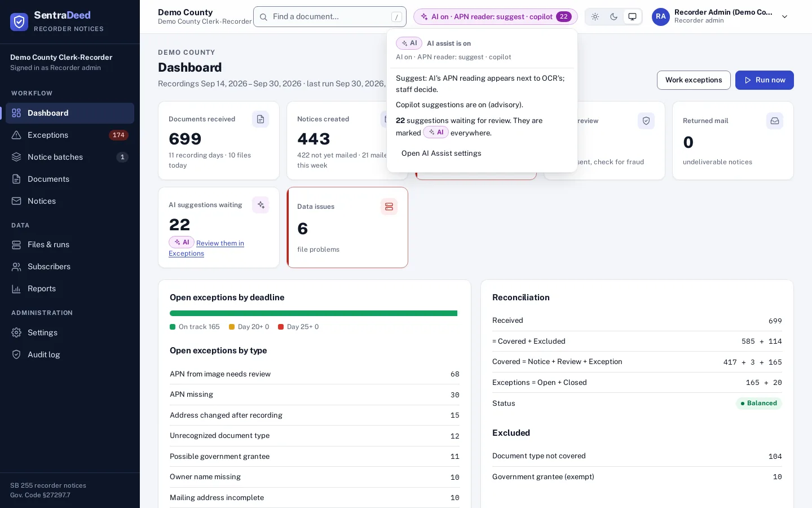812x508 pixels.
Task: Click the Exceptions warning triangle icon
Action: 16,135
